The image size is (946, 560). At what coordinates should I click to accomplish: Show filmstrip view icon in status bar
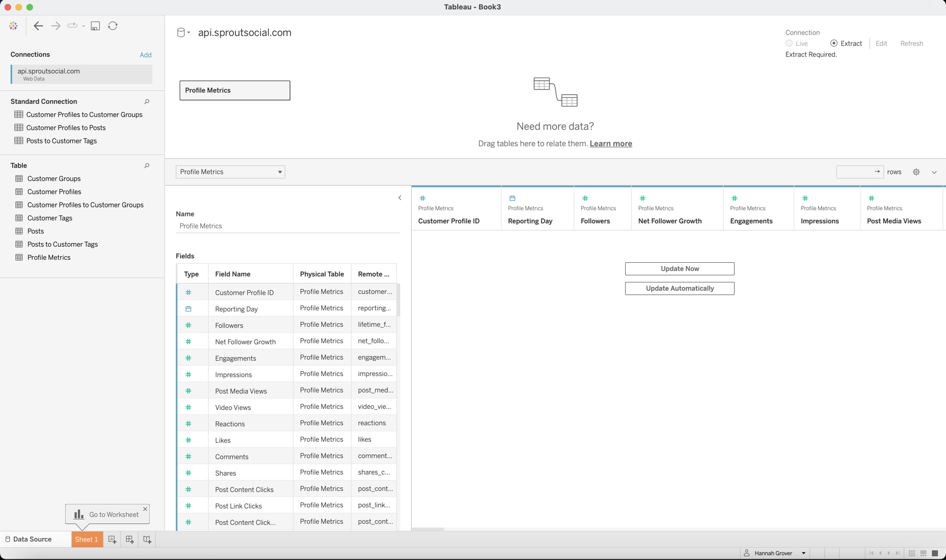click(924, 553)
